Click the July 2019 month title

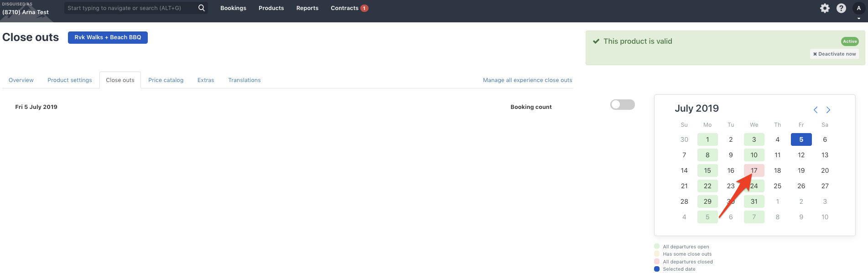pos(696,108)
